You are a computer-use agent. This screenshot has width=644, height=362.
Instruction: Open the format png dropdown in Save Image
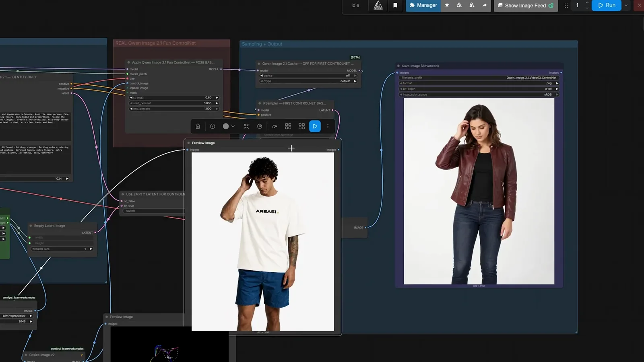click(x=479, y=83)
